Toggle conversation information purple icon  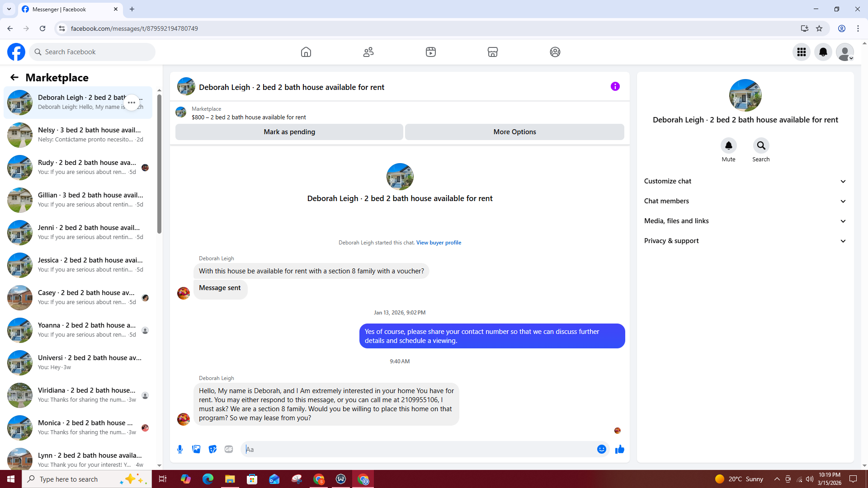pyautogui.click(x=615, y=86)
